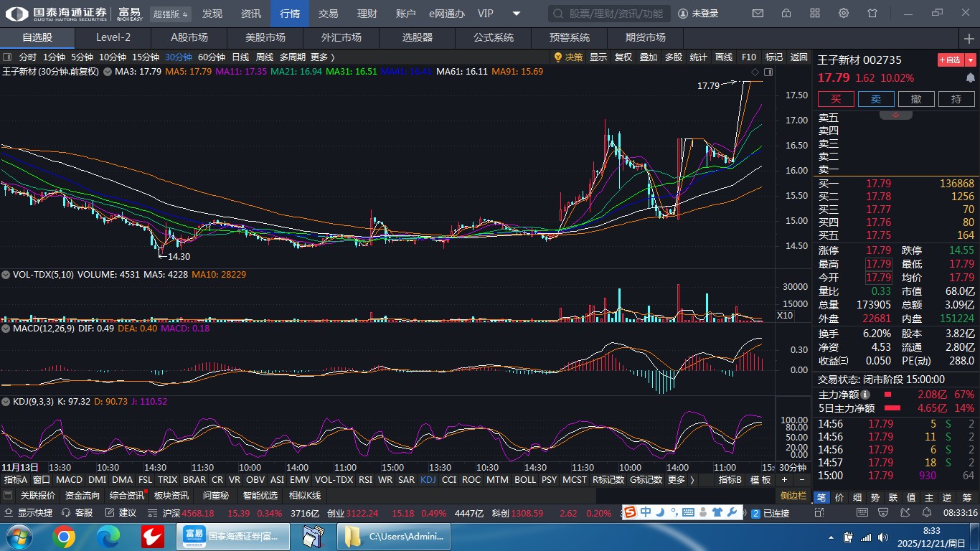This screenshot has width=980, height=551.
Task: Expand 更多 in the period toolbar
Action: [323, 57]
